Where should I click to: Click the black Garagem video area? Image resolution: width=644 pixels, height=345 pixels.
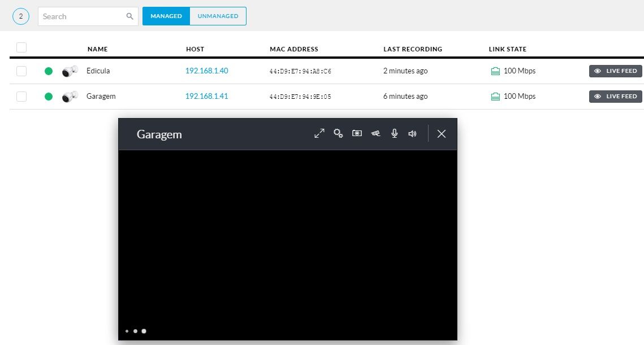[x=287, y=245]
